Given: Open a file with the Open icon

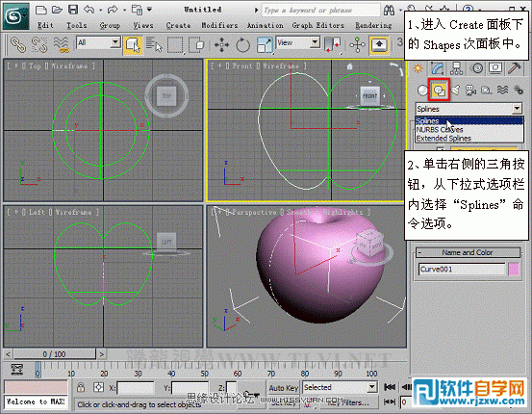Looking at the screenshot, I should (57, 10).
